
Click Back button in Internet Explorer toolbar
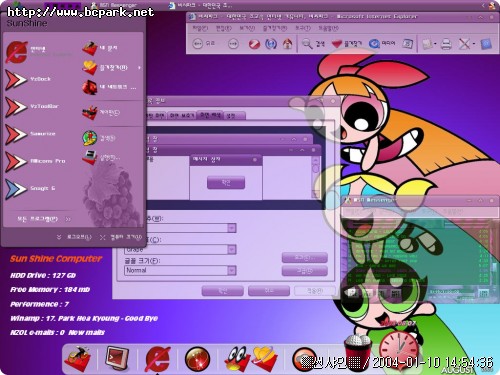coord(204,44)
